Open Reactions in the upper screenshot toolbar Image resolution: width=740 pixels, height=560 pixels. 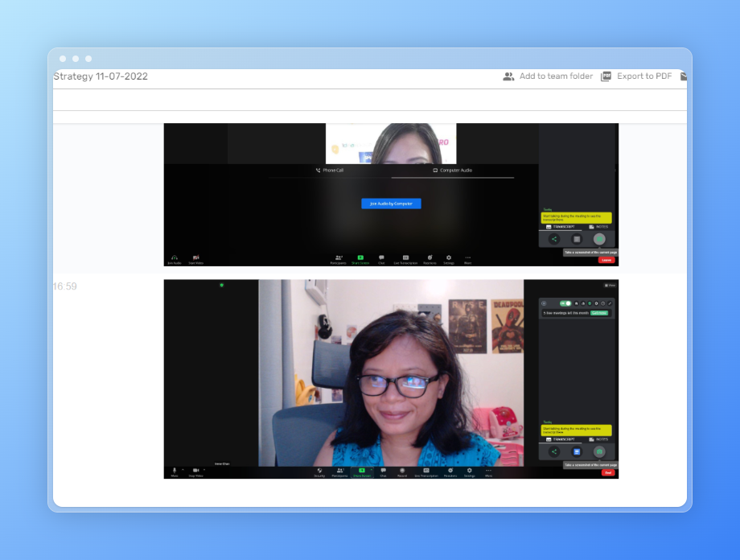point(430,259)
